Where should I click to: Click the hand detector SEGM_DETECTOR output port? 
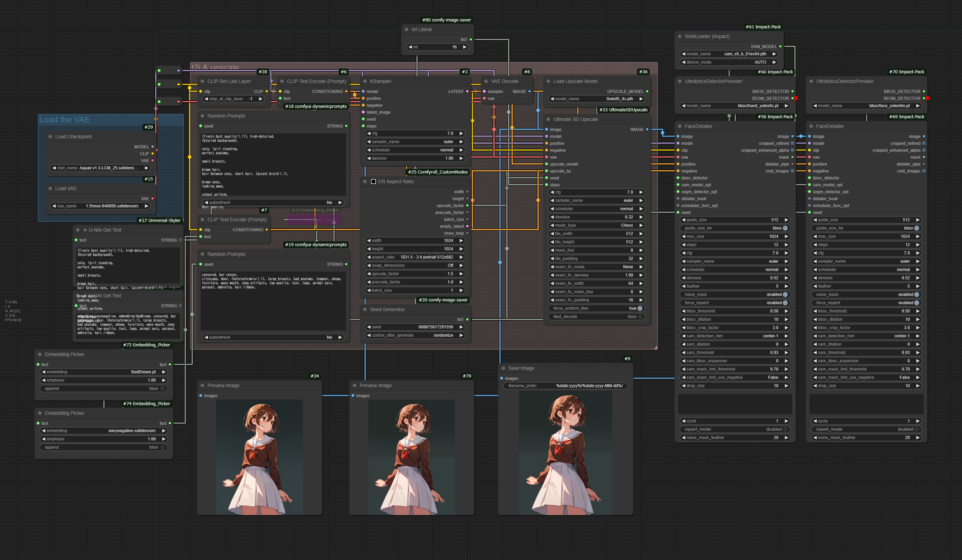[x=792, y=99]
